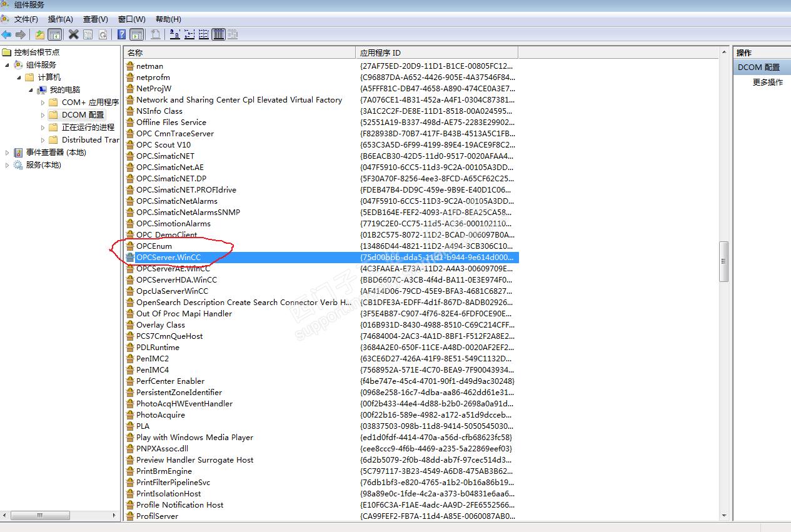Screen dimensions: 791x532
Task: Open the 文件(F) menu
Action: point(26,19)
